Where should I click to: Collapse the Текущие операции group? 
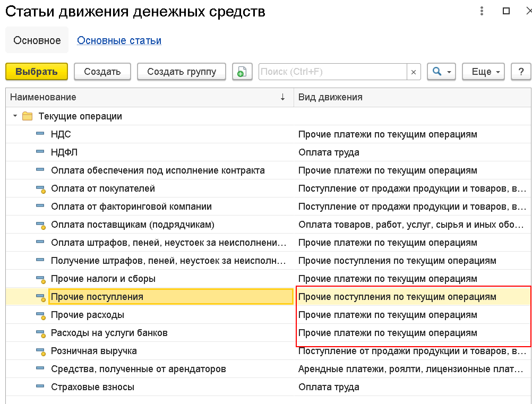15,116
